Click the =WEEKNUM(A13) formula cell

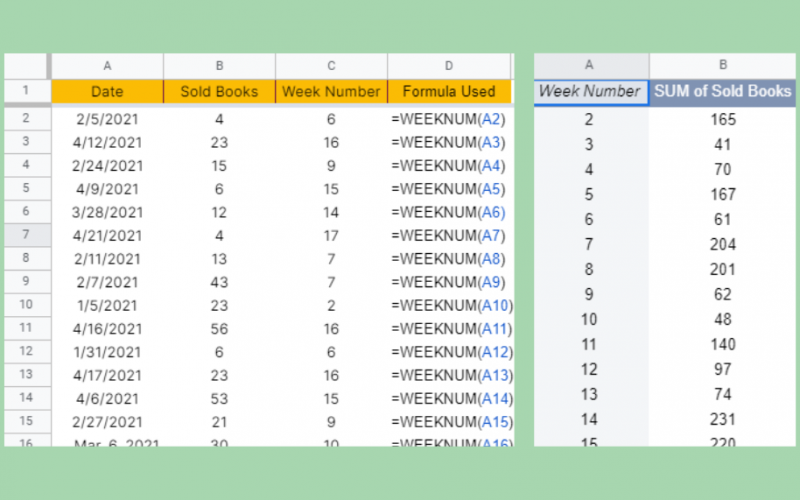452,376
